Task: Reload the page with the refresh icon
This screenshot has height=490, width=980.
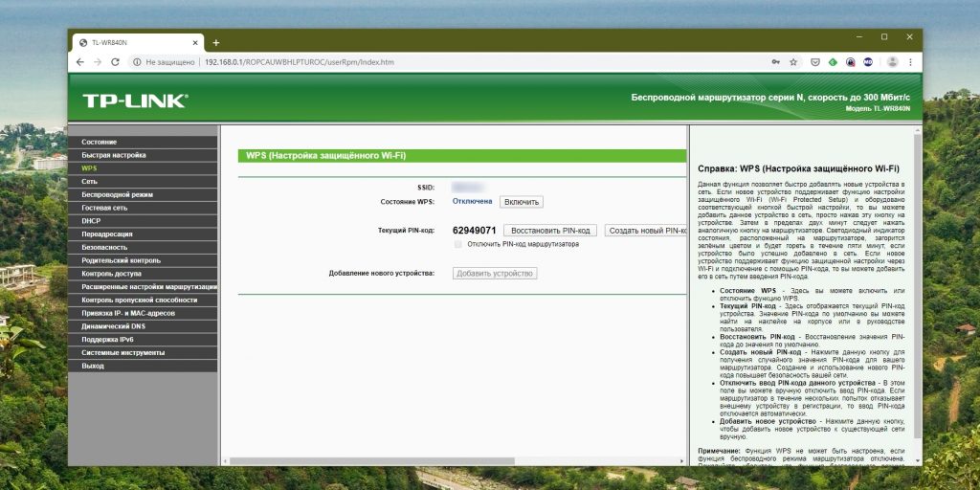Action: click(116, 61)
